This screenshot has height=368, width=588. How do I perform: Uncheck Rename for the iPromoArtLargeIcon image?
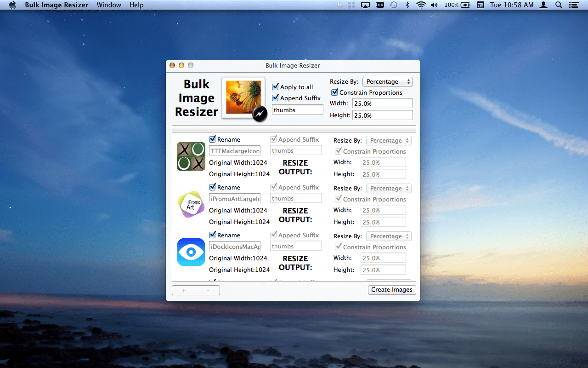(x=213, y=187)
